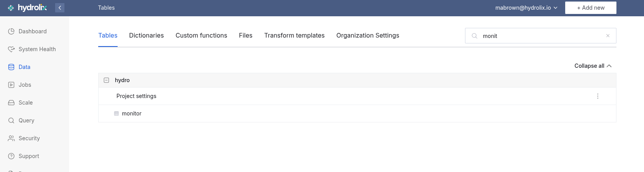
Task: Open the Jobs play icon
Action: pos(11,85)
